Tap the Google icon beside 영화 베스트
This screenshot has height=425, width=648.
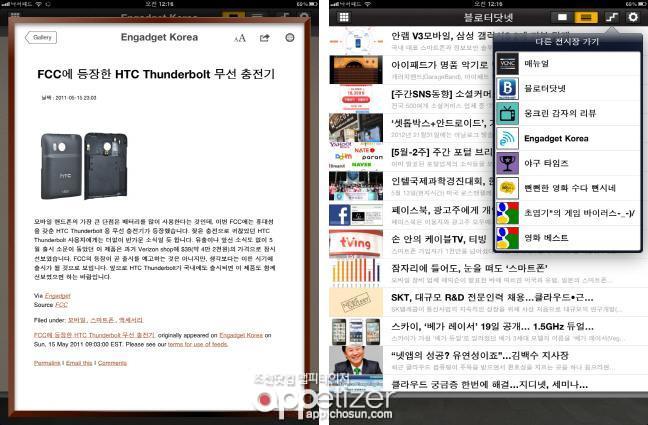[x=507, y=238]
